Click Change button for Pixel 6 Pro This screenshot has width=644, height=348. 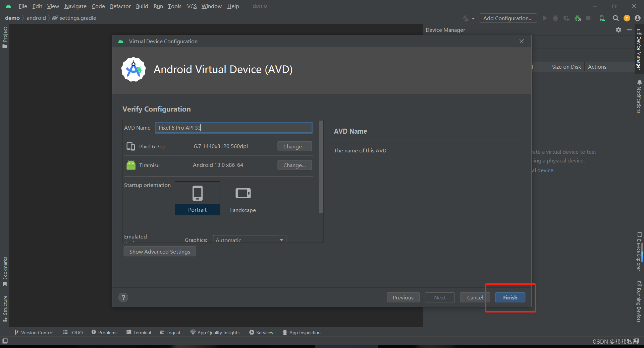[x=294, y=146]
